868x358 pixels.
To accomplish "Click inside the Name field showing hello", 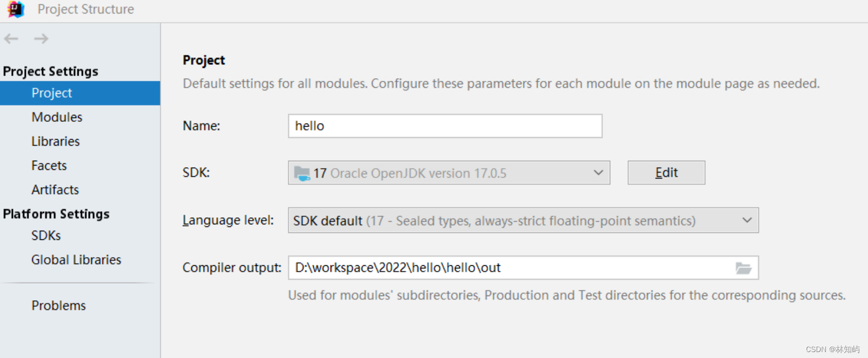I will 444,126.
